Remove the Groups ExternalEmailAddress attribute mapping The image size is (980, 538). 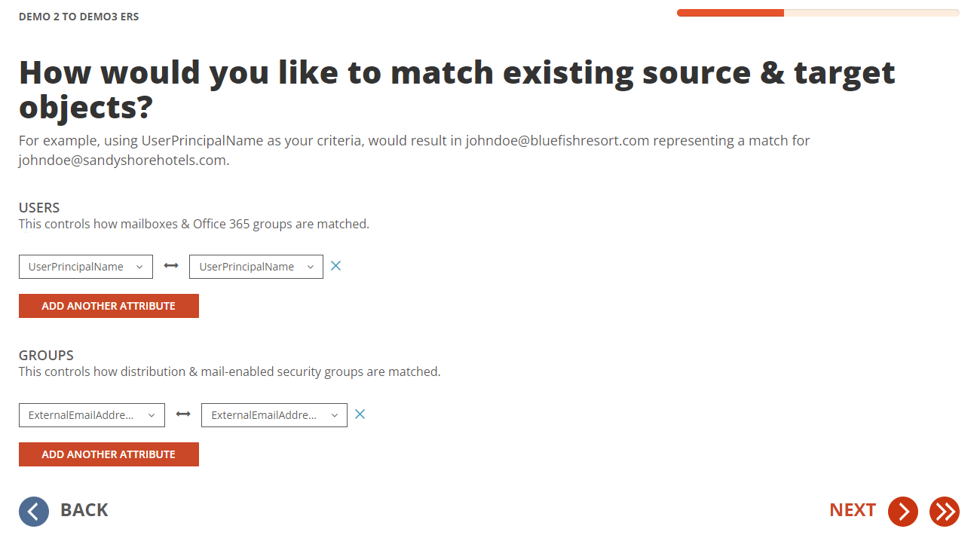(x=360, y=414)
